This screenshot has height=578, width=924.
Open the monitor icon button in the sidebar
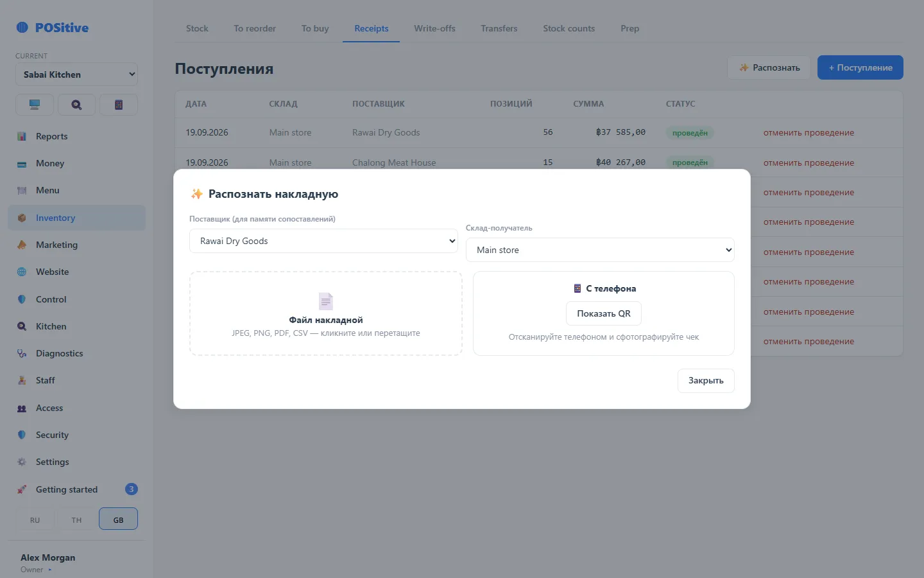pyautogui.click(x=35, y=105)
